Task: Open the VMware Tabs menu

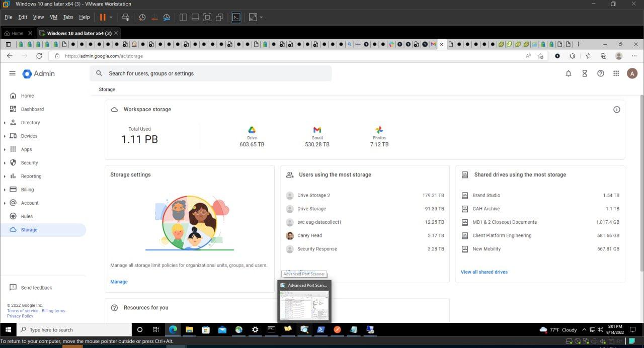Action: pos(68,17)
